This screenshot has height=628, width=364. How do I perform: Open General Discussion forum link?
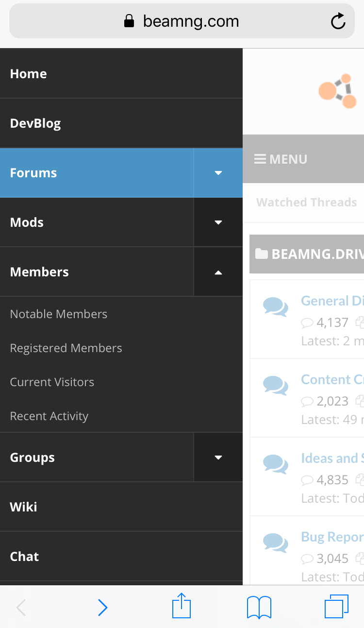pyautogui.click(x=332, y=301)
